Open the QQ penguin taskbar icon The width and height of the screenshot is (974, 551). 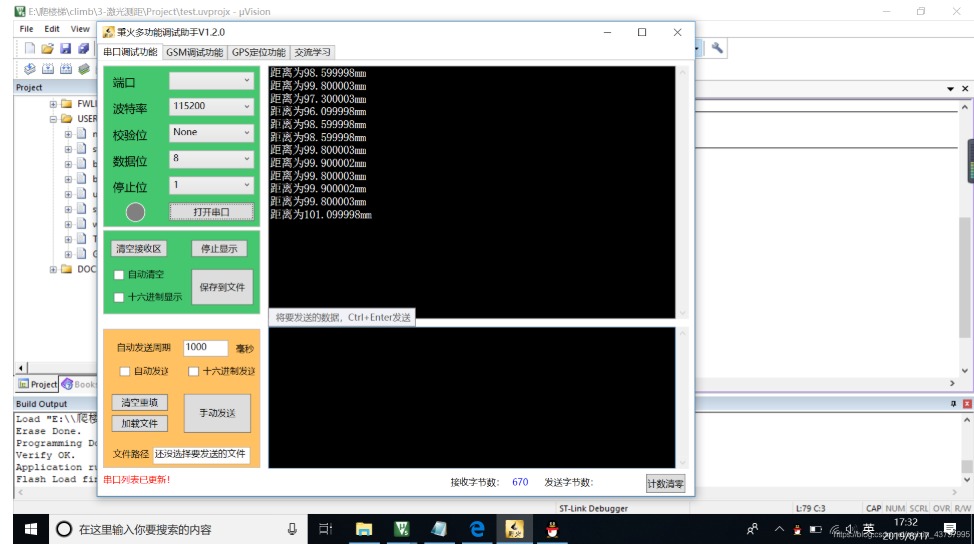552,529
